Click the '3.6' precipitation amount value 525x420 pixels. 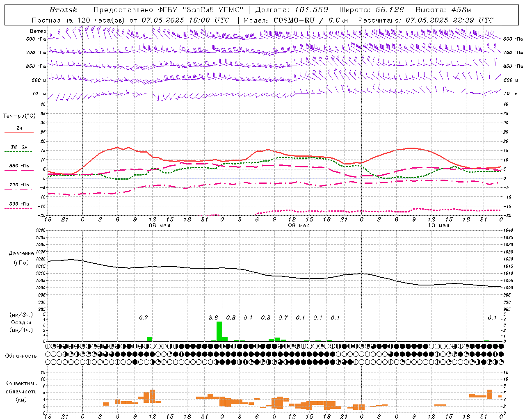213,317
